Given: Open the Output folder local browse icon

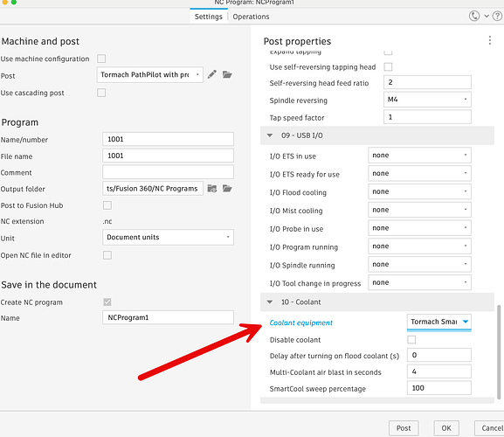Looking at the screenshot, I should pos(227,189).
